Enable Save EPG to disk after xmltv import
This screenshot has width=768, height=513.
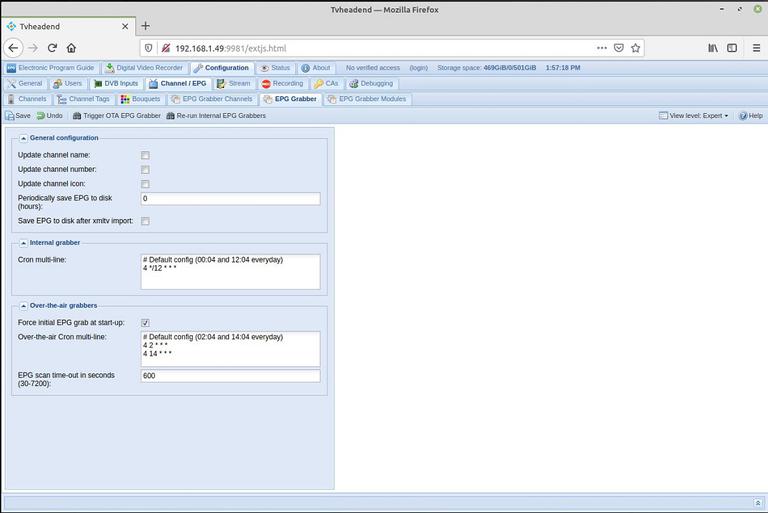coord(145,221)
